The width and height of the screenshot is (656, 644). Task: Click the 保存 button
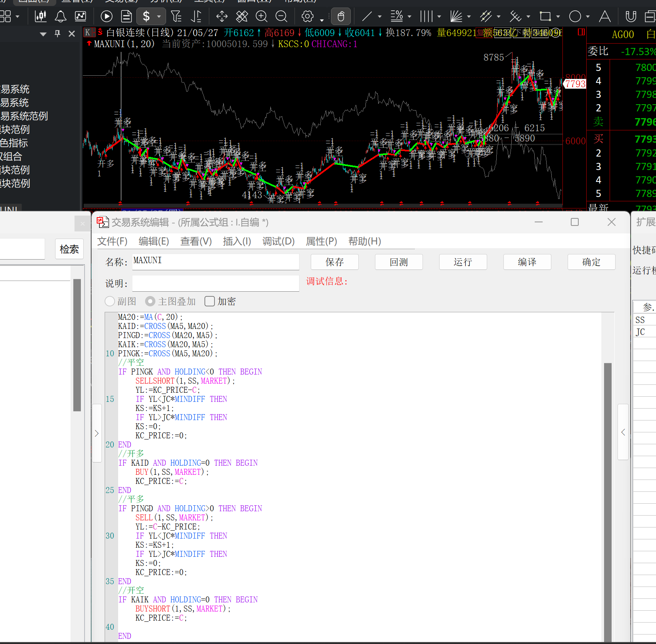point(335,262)
